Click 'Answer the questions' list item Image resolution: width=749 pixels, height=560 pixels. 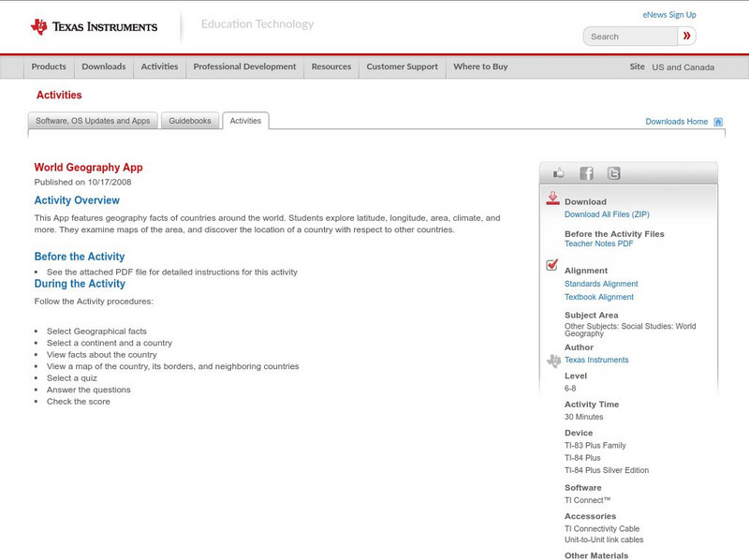88,390
